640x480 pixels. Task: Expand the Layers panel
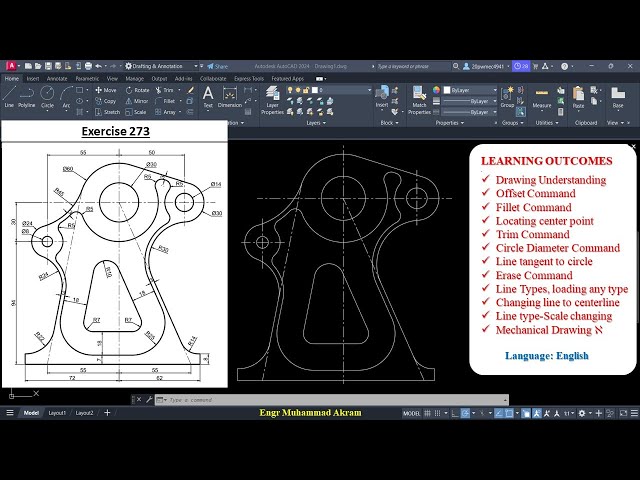316,122
